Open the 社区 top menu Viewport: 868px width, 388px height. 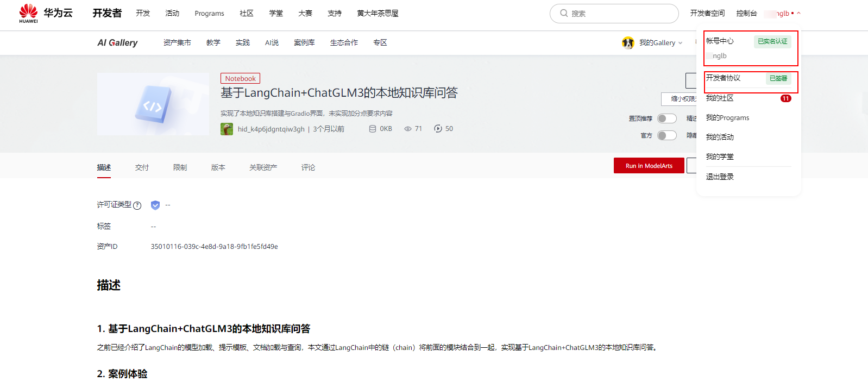(x=247, y=13)
